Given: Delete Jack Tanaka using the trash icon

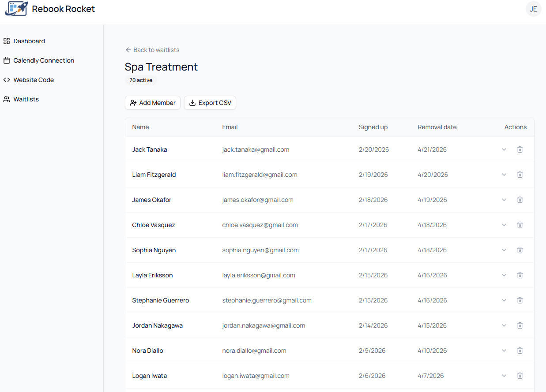Looking at the screenshot, I should (520, 149).
